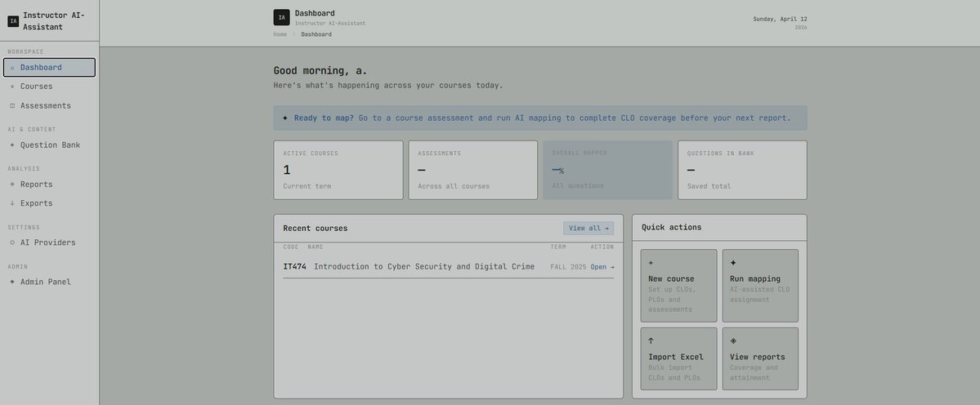Click the FALL 2025 term cell
Screen dimensions: 980x405
(568, 267)
